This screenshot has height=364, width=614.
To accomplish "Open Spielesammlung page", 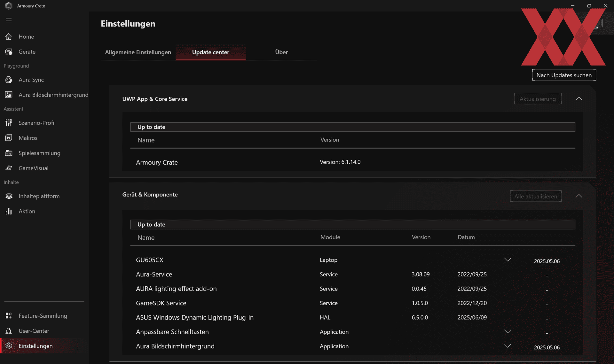I will tap(39, 153).
